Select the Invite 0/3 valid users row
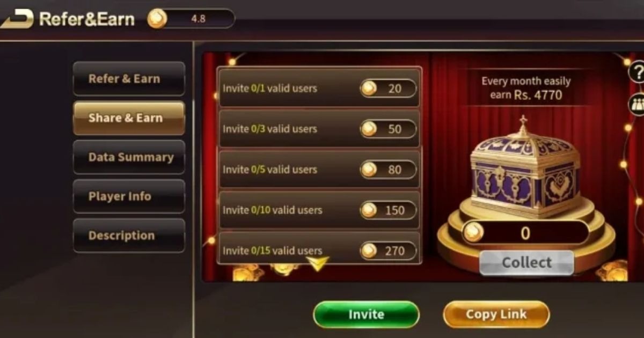The width and height of the screenshot is (644, 338). click(x=319, y=129)
